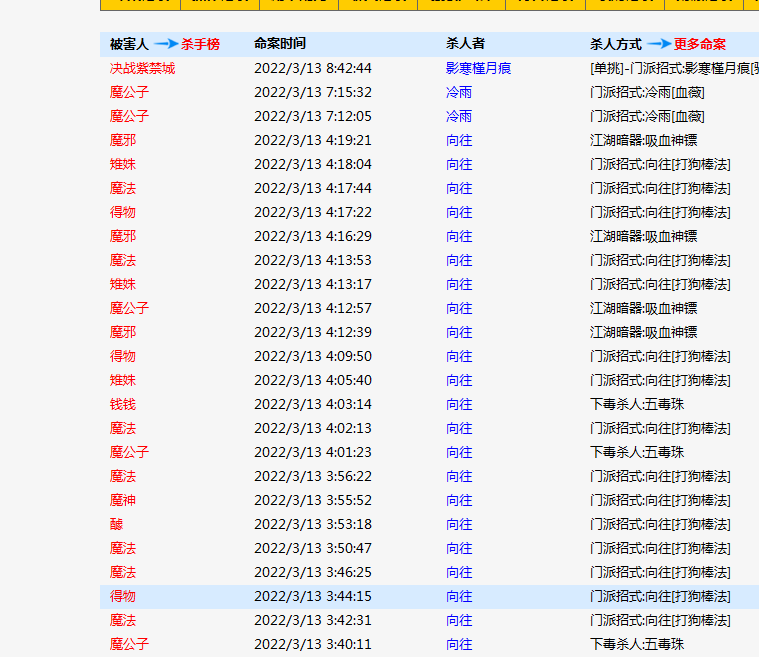759x657 pixels.
Task: Click the 被害人 column header
Action: click(x=129, y=45)
